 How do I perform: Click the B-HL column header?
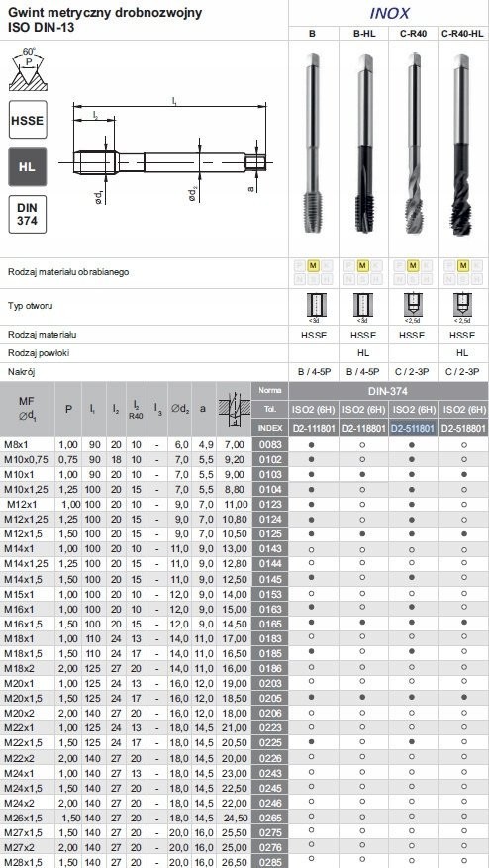point(364,34)
